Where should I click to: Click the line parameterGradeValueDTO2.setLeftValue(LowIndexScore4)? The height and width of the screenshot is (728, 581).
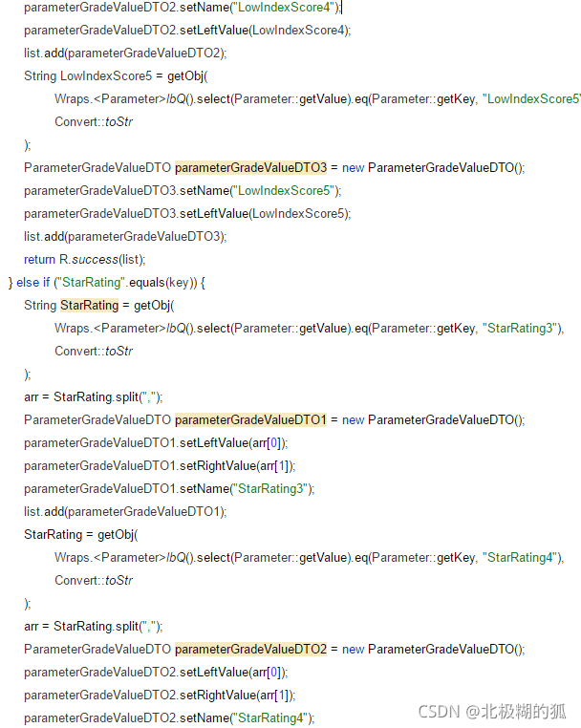pos(187,31)
